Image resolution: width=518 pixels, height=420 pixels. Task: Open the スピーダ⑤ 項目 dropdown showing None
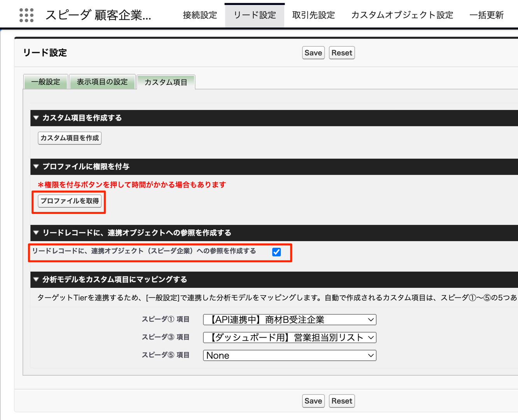[x=289, y=355]
